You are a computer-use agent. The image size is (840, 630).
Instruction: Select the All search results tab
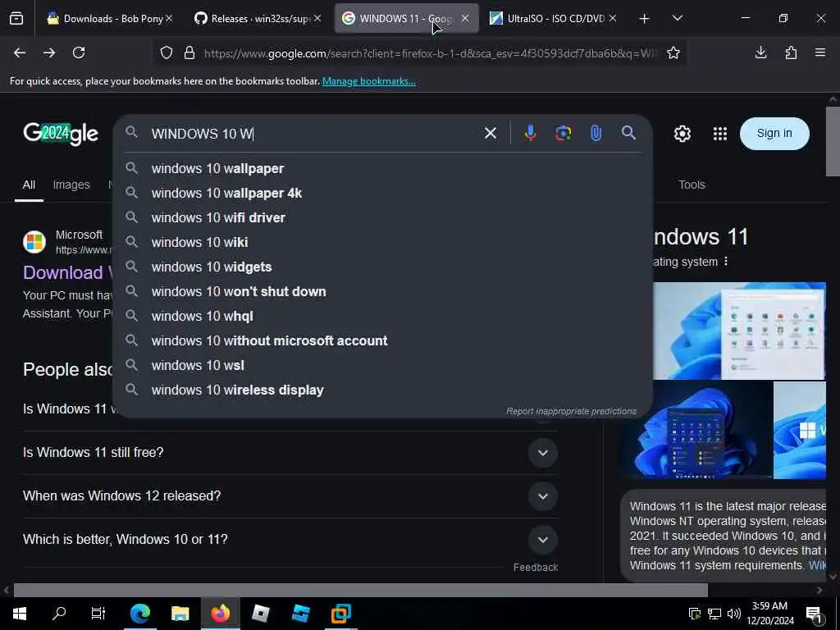(29, 185)
